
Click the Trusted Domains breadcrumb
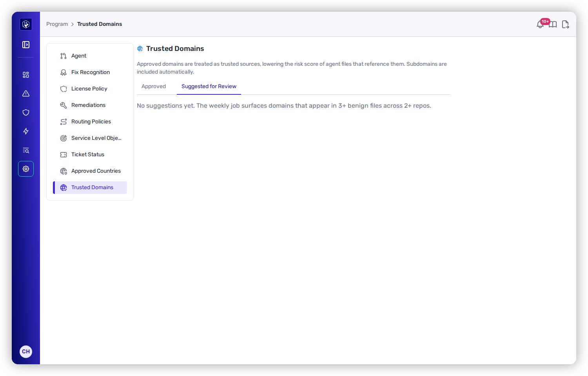[100, 24]
